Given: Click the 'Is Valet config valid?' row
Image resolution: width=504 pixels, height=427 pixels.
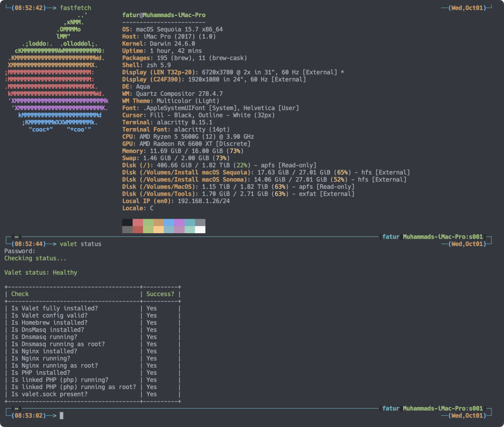Looking at the screenshot, I should coord(92,316).
